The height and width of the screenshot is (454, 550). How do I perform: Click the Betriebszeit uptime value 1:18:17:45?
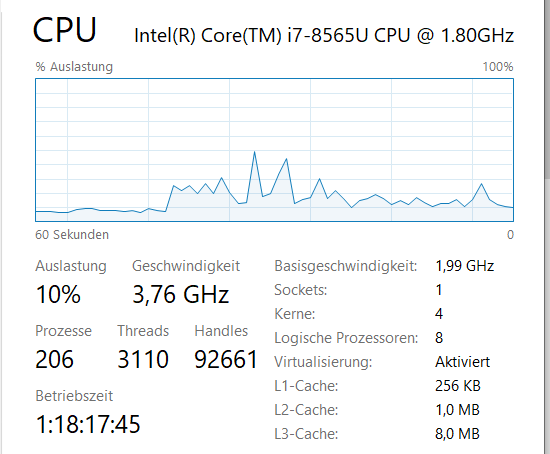pos(88,424)
